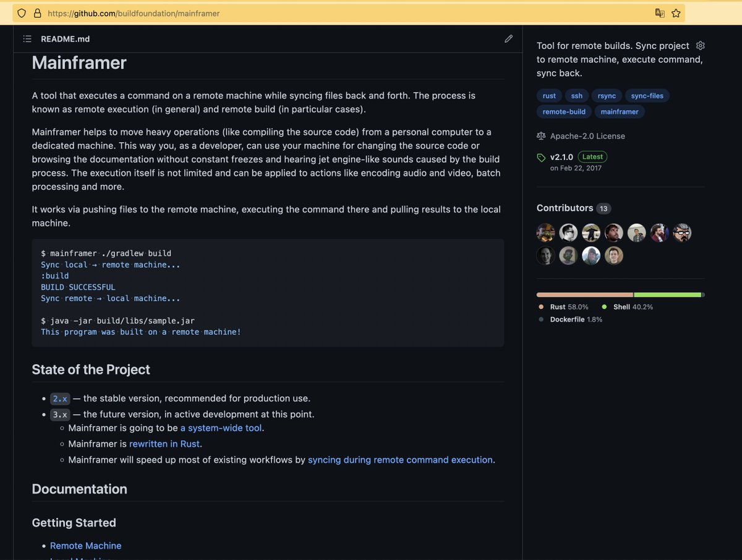Select the rsync topic tag
The height and width of the screenshot is (560, 742).
click(607, 96)
